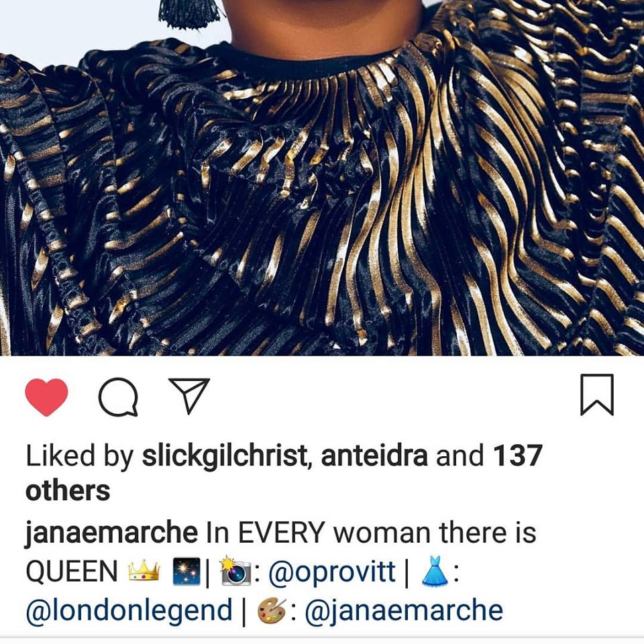The height and width of the screenshot is (644, 644).
Task: Unlike the post with the red heart
Action: [46, 396]
